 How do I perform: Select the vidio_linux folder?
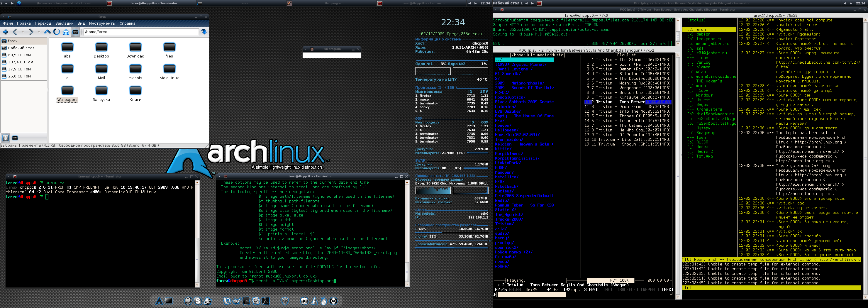pyautogui.click(x=169, y=72)
